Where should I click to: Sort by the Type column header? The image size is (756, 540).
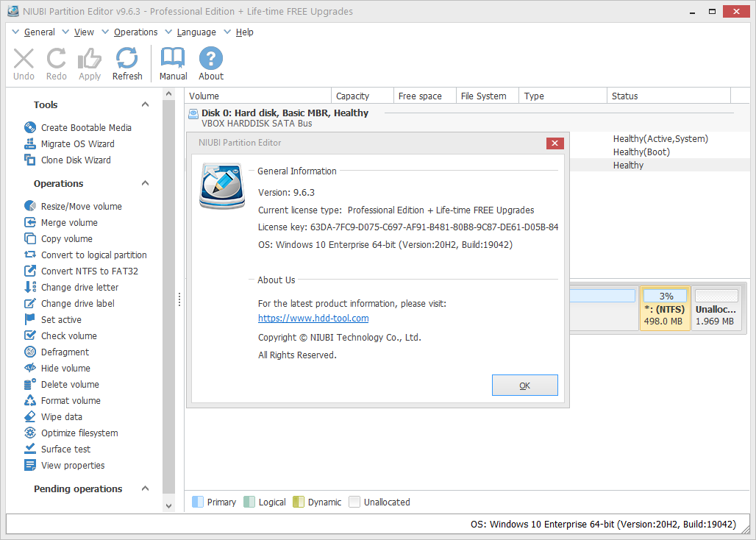(x=563, y=96)
